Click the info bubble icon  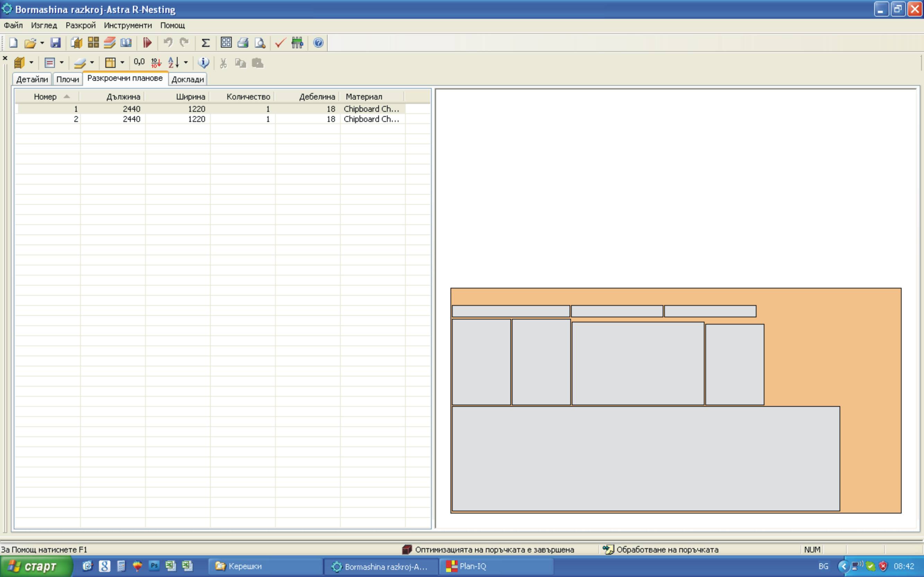click(x=203, y=63)
